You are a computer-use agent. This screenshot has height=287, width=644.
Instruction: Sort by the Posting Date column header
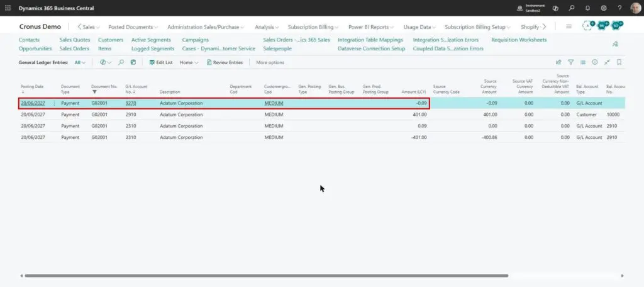[32, 87]
